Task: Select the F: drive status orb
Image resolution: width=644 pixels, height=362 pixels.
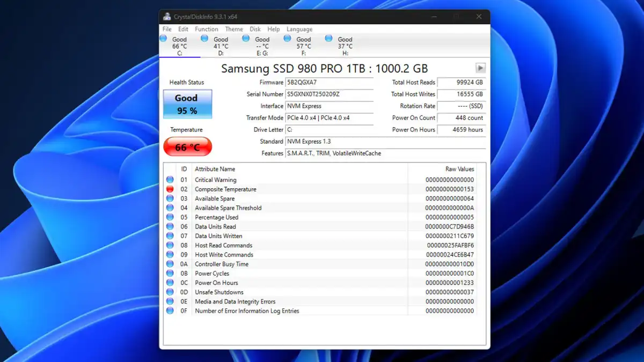Action: [287, 38]
